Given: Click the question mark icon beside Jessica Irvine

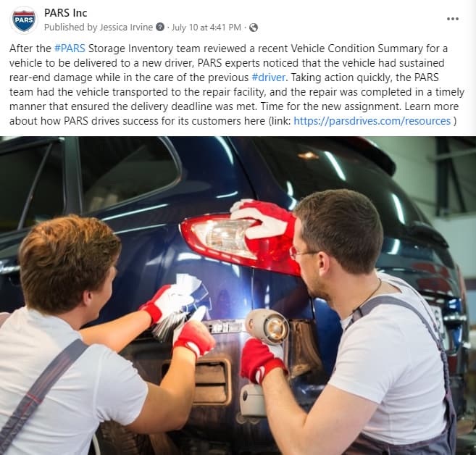Looking at the screenshot, I should [160, 28].
